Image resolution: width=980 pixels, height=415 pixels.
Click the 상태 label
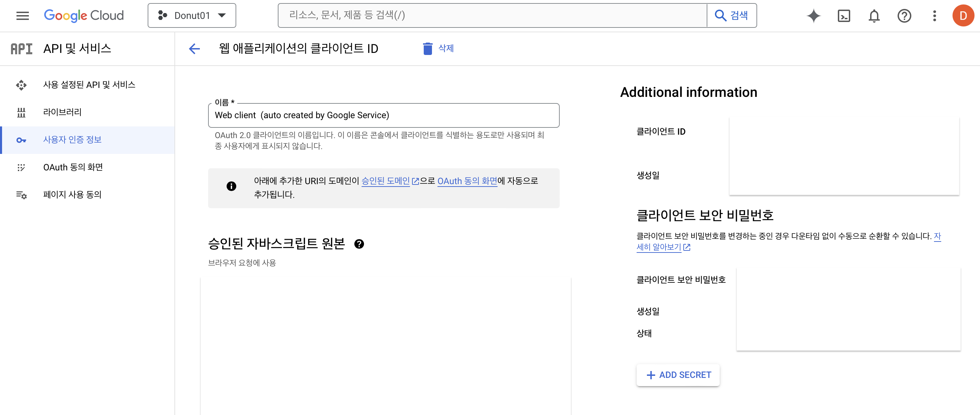644,334
